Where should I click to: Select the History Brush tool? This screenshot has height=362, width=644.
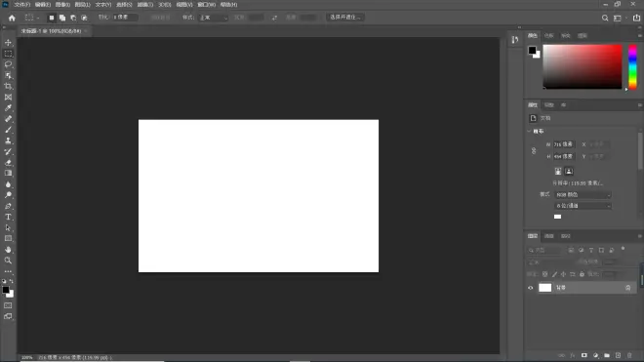(8, 151)
